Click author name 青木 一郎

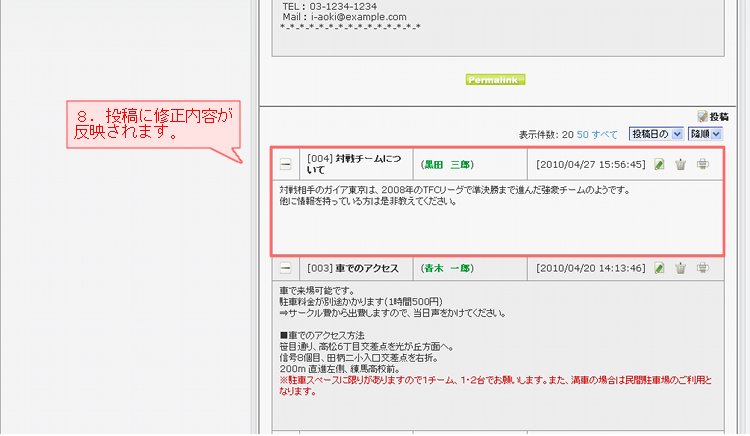coord(447,268)
